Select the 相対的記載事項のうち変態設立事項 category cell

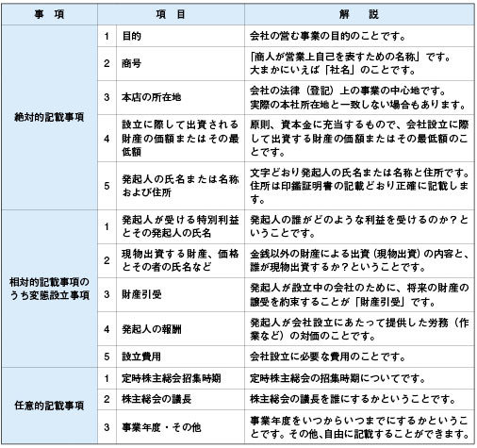coord(49,289)
